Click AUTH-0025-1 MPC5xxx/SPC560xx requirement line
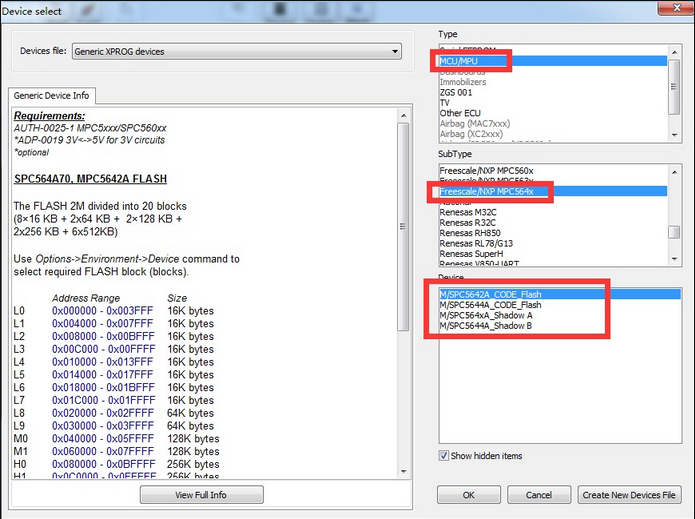695x519 pixels. coord(90,128)
